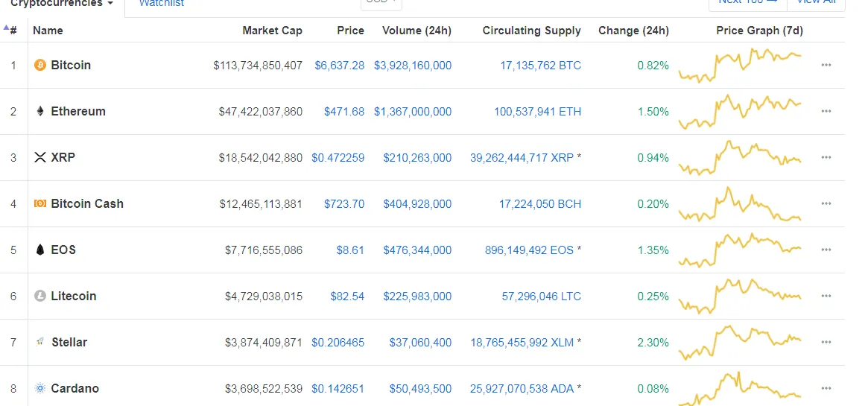
Task: Sort table by Change (24h) header
Action: point(633,31)
